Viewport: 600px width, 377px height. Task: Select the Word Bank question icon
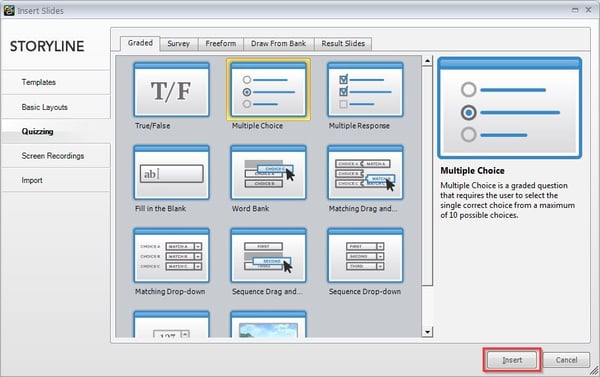[268, 172]
